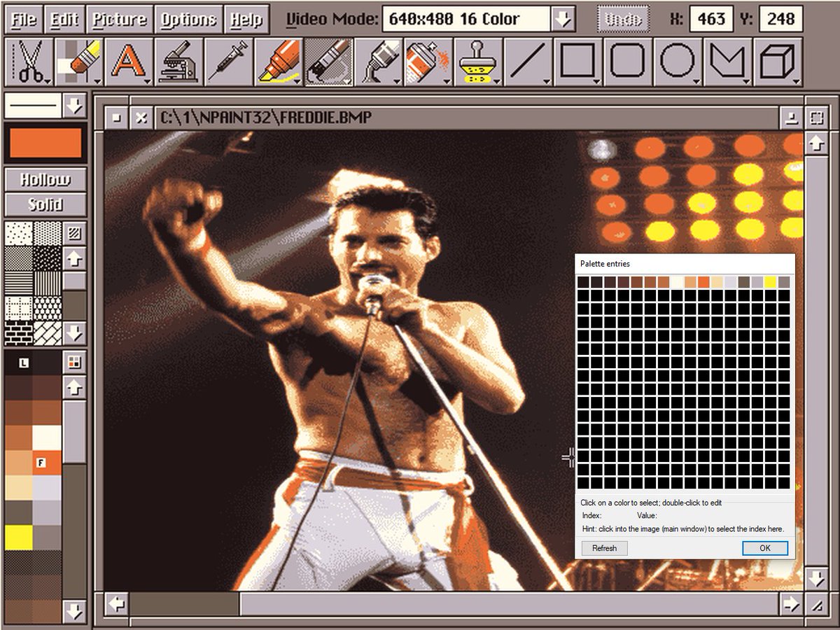Choose the horizontal lines fill pattern
Screen dimensions: 840x630
click(x=19, y=283)
